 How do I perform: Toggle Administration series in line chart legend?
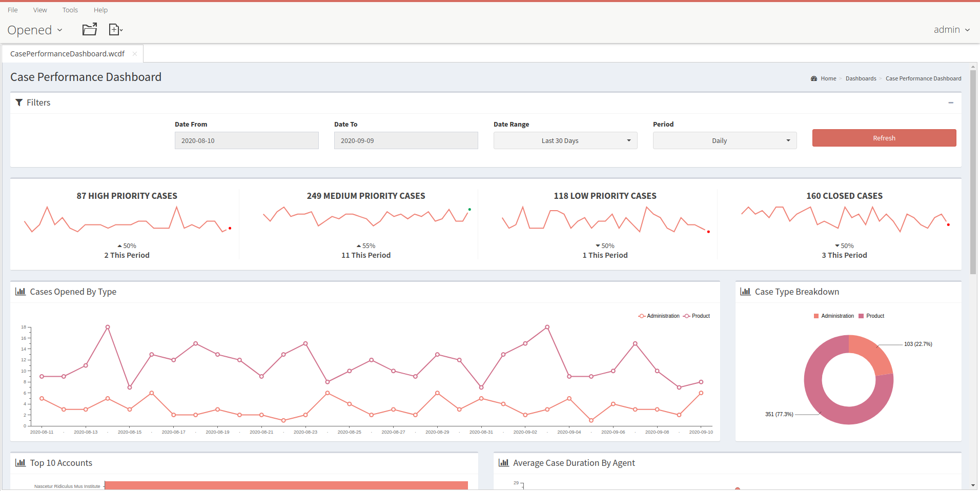(659, 316)
